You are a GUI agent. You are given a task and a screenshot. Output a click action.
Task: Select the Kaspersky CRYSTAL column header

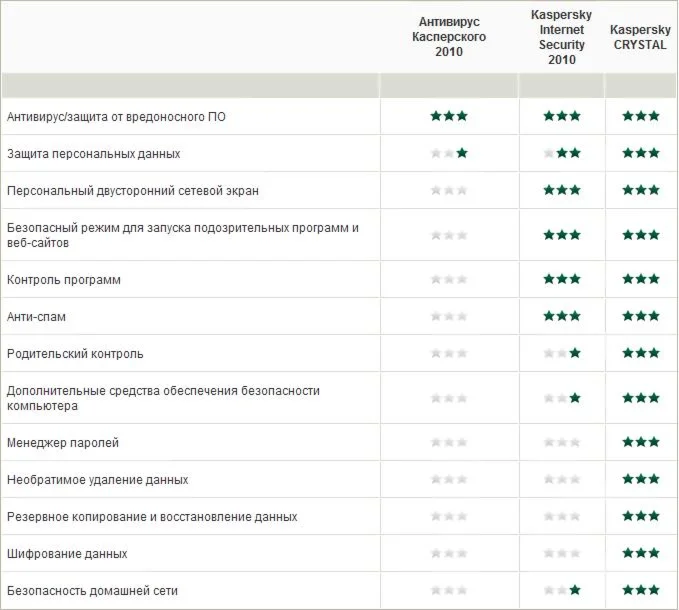[641, 37]
